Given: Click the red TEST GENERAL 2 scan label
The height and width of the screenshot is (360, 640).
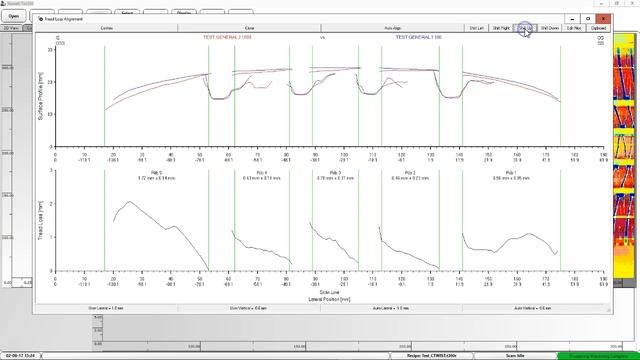Looking at the screenshot, I should coord(227,37).
